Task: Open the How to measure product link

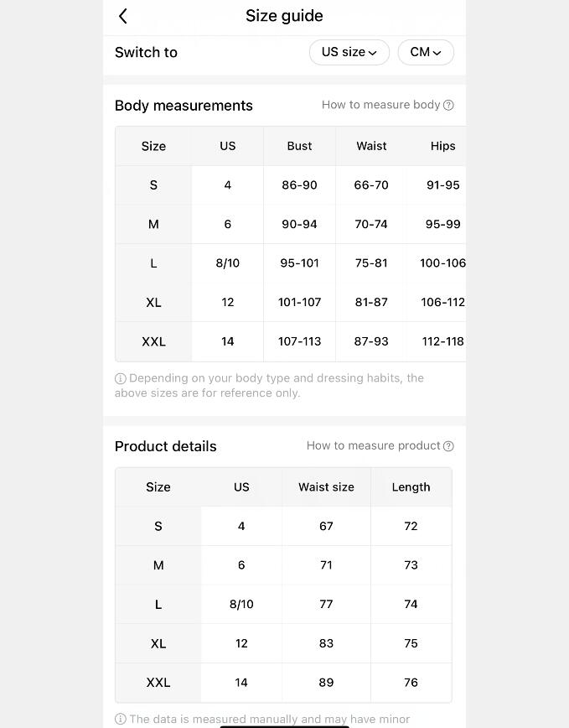Action: [373, 446]
